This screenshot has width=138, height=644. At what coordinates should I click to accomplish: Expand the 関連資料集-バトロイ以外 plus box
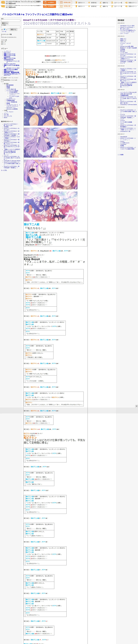pyautogui.click(x=2, y=80)
